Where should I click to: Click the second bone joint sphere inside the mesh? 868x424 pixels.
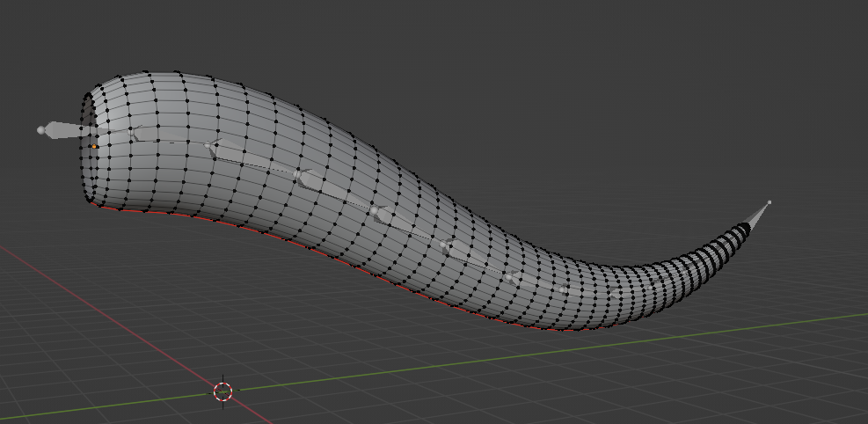pyautogui.click(x=208, y=145)
